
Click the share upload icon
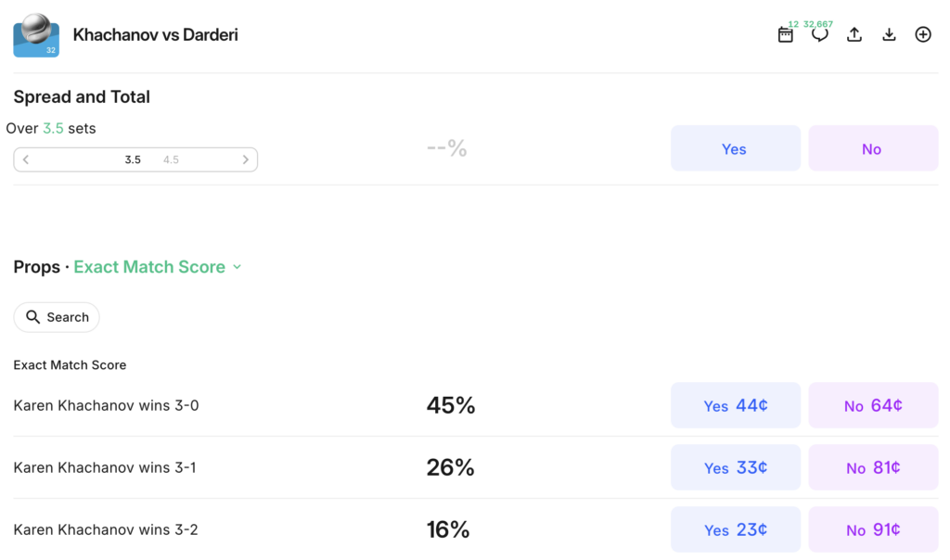pos(854,35)
